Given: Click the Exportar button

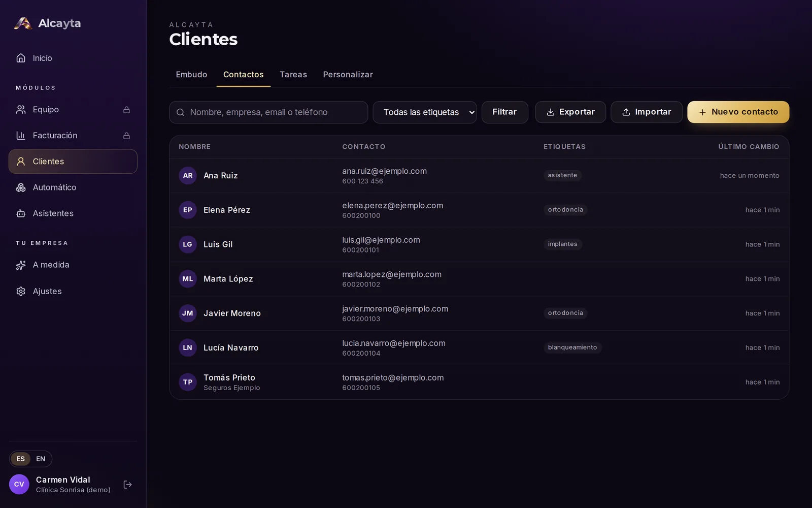Looking at the screenshot, I should pos(570,112).
